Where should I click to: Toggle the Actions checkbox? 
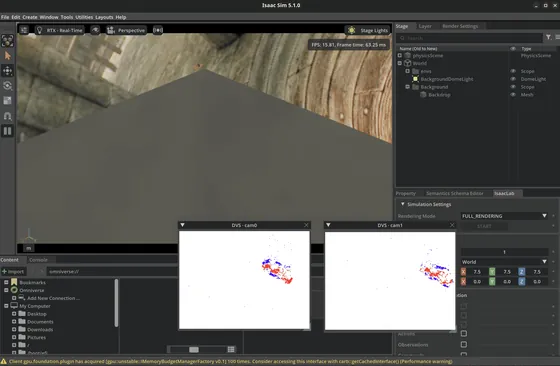tap(464, 334)
